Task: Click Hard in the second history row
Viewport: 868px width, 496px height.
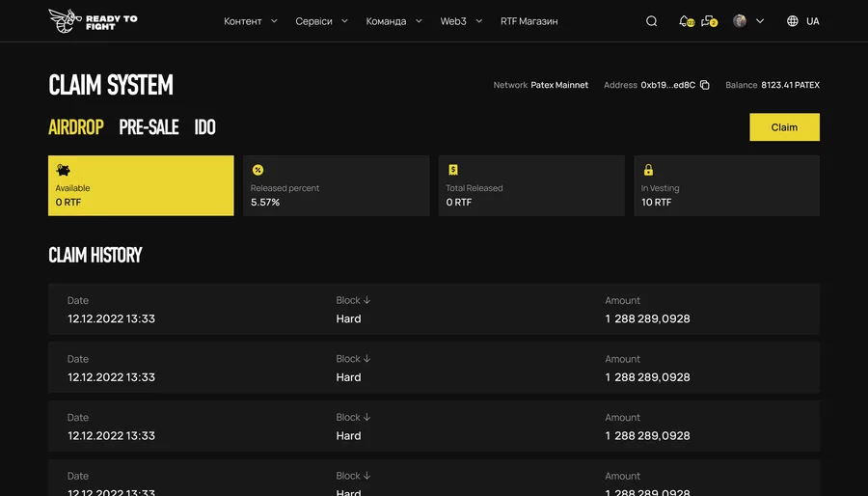Action: coord(348,377)
